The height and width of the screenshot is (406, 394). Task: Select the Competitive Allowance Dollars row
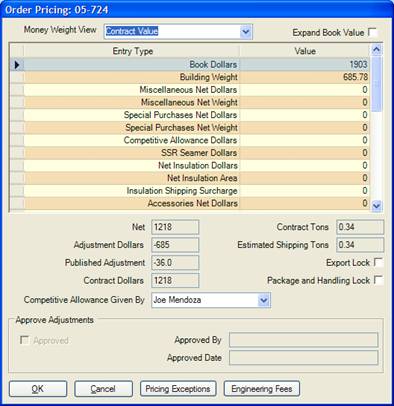coord(190,140)
